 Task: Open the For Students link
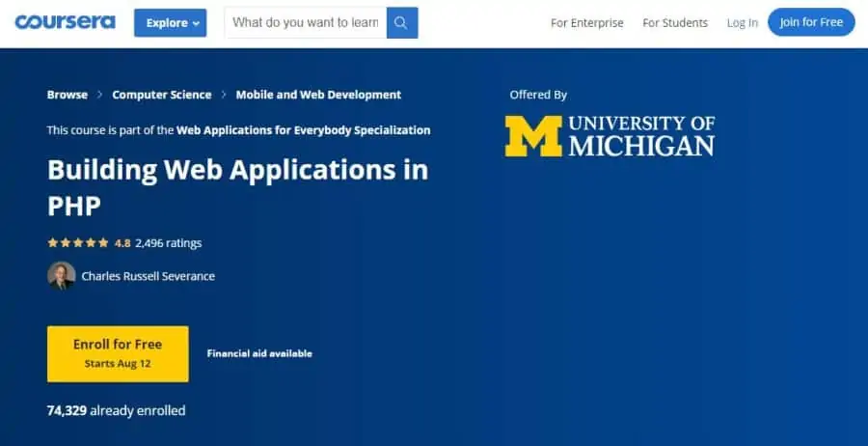(675, 23)
